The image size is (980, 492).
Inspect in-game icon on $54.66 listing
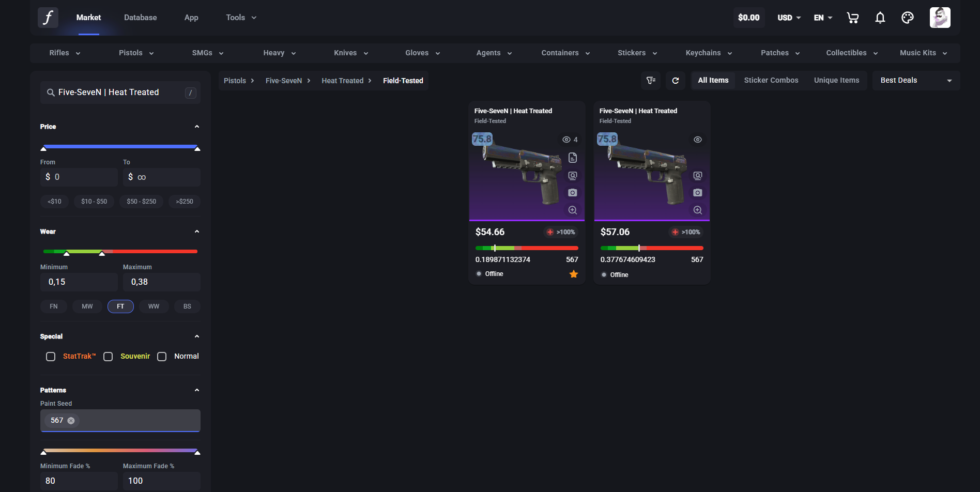573,176
